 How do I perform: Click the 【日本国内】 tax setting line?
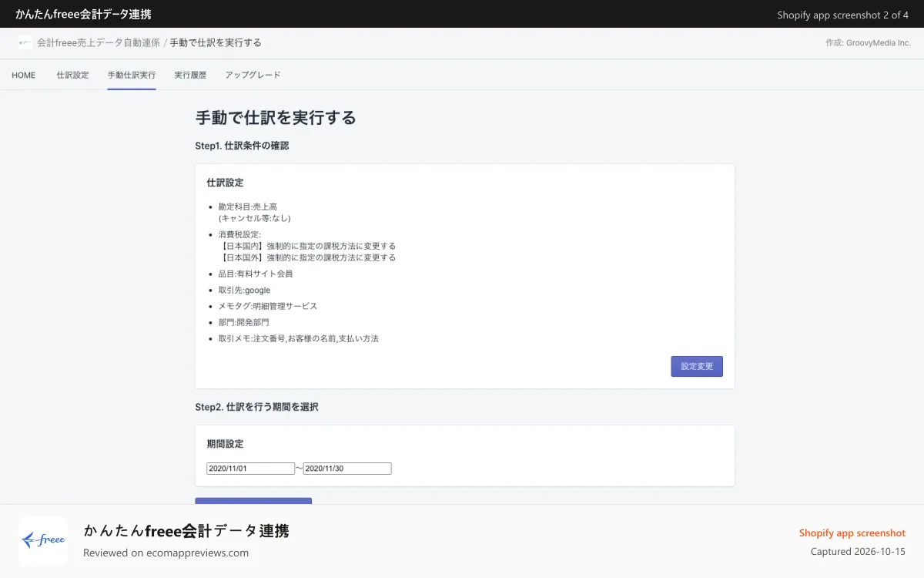(x=307, y=246)
